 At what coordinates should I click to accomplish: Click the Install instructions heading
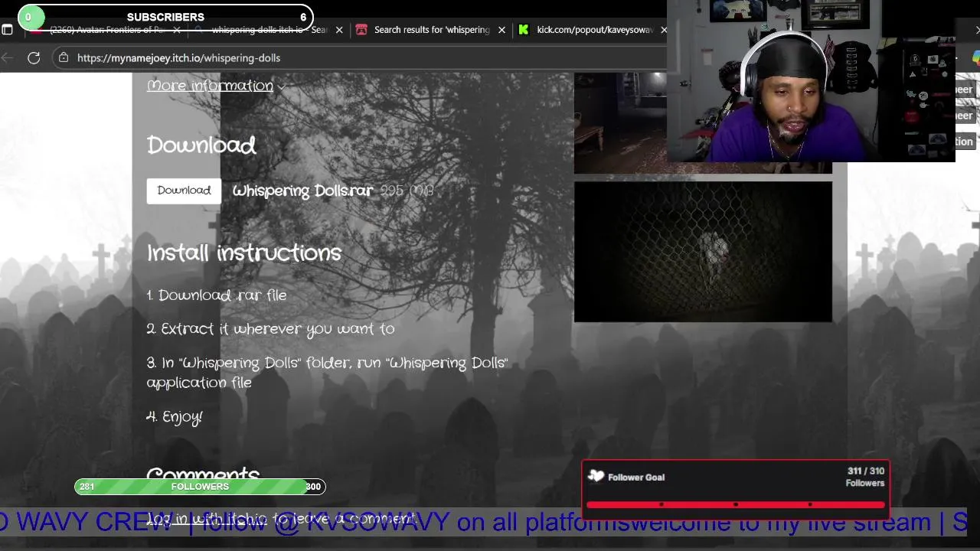tap(244, 253)
